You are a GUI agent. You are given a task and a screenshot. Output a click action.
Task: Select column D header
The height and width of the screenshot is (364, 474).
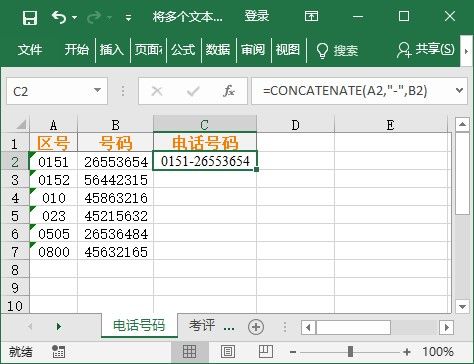point(295,125)
